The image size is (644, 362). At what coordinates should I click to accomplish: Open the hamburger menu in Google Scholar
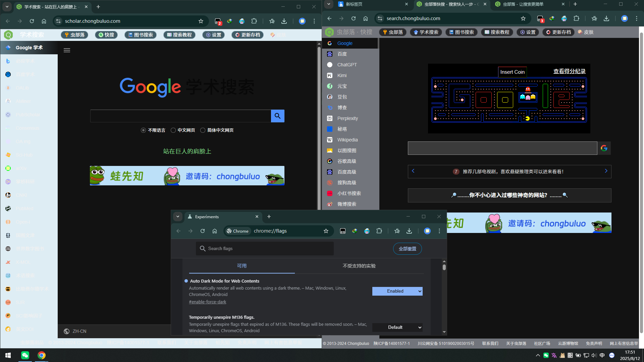pyautogui.click(x=67, y=50)
